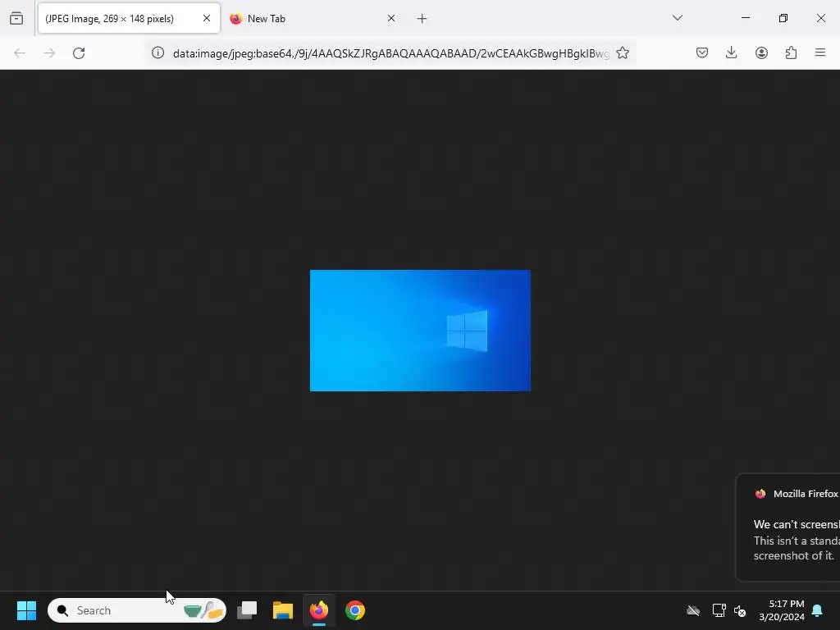Image resolution: width=840 pixels, height=630 pixels.
Task: Go forward one page
Action: (x=49, y=53)
